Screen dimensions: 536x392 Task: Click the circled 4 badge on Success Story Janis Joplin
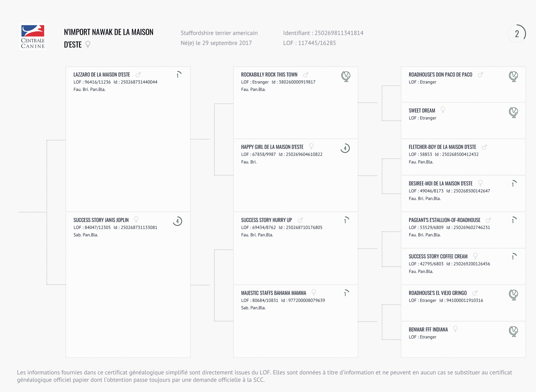click(178, 221)
